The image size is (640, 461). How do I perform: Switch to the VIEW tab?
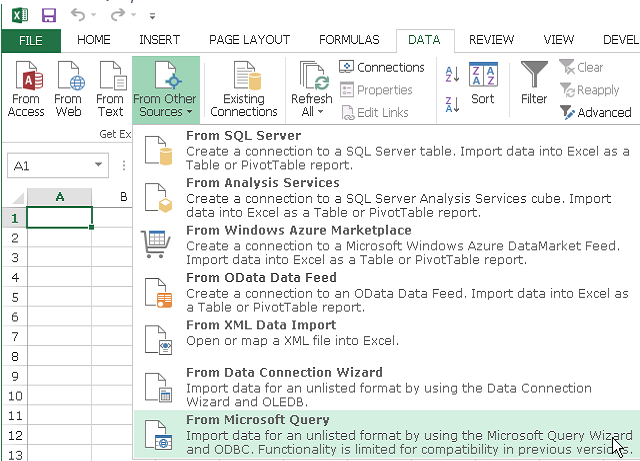[558, 40]
